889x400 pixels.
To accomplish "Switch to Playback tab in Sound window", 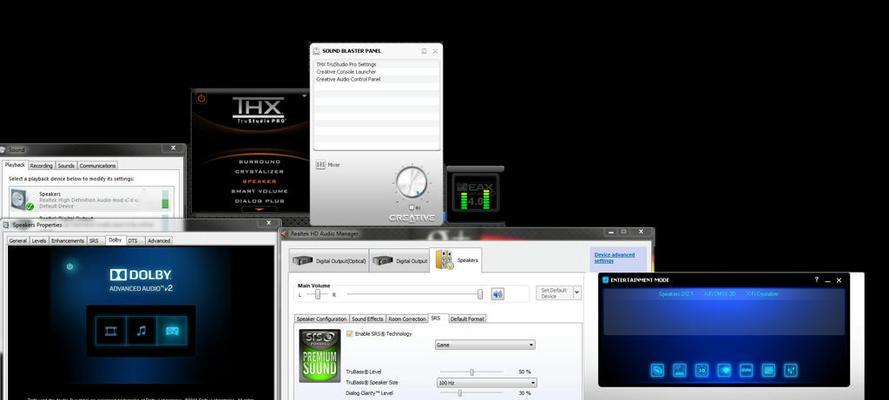I will (x=15, y=165).
